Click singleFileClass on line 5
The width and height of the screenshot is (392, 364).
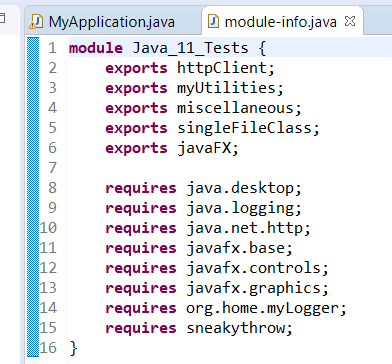point(244,128)
